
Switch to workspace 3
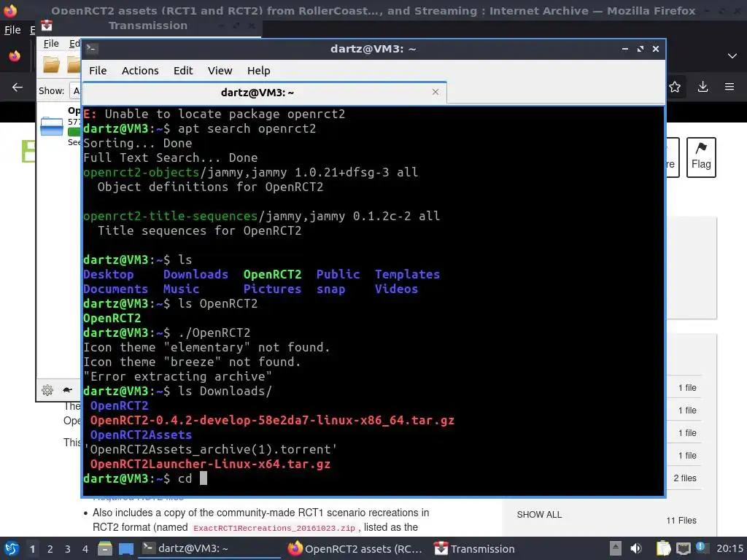click(x=68, y=549)
